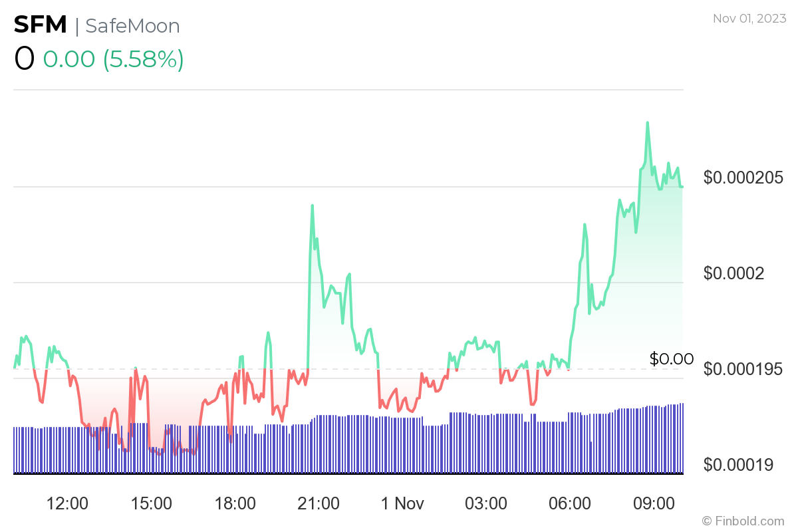Click the highest price peak near 09:00
The height and width of the screenshot is (532, 798).
point(647,122)
